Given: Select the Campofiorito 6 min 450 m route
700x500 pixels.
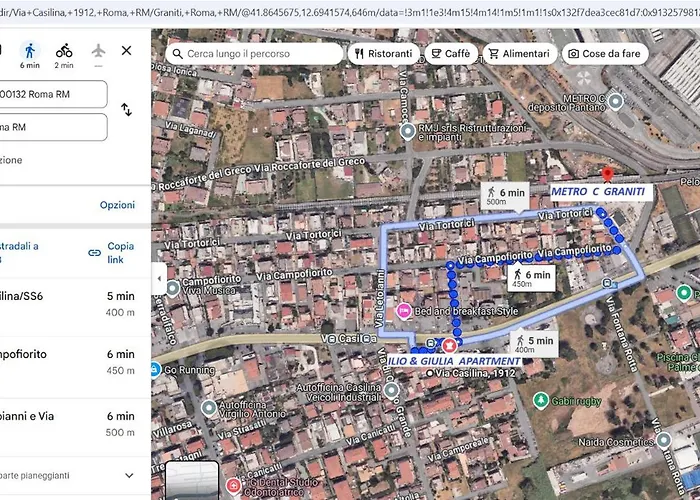Looking at the screenshot, I should click(75, 362).
